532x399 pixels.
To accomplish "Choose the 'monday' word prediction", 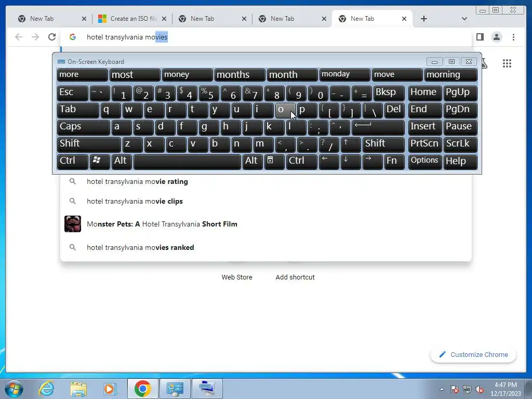I will 345,75.
